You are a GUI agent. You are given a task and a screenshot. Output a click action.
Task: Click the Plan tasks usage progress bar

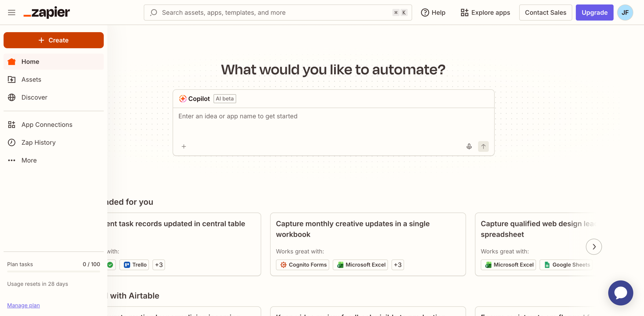pos(54,271)
